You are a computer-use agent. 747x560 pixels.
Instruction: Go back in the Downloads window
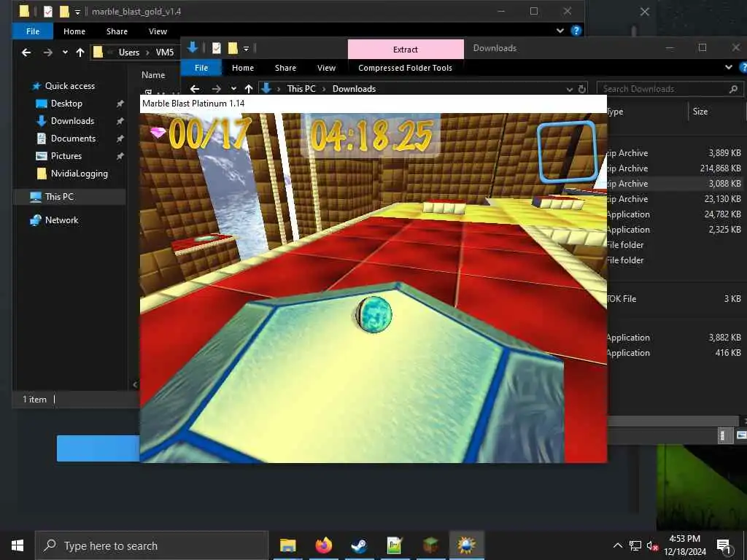(x=194, y=88)
